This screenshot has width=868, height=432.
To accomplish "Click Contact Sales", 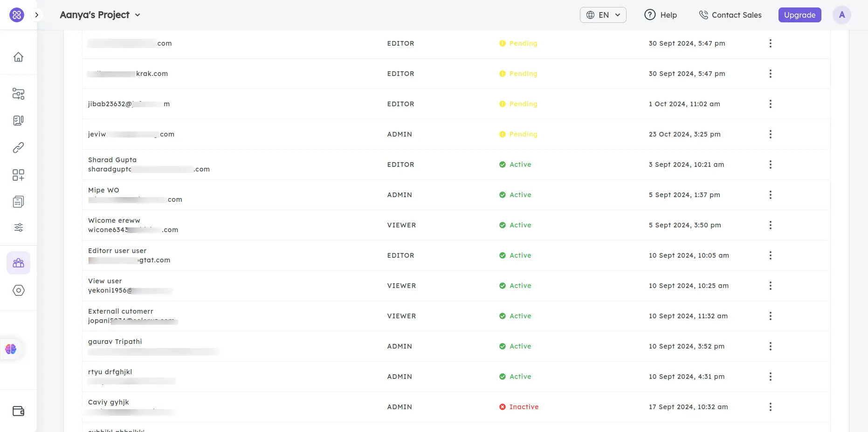I will [x=730, y=14].
